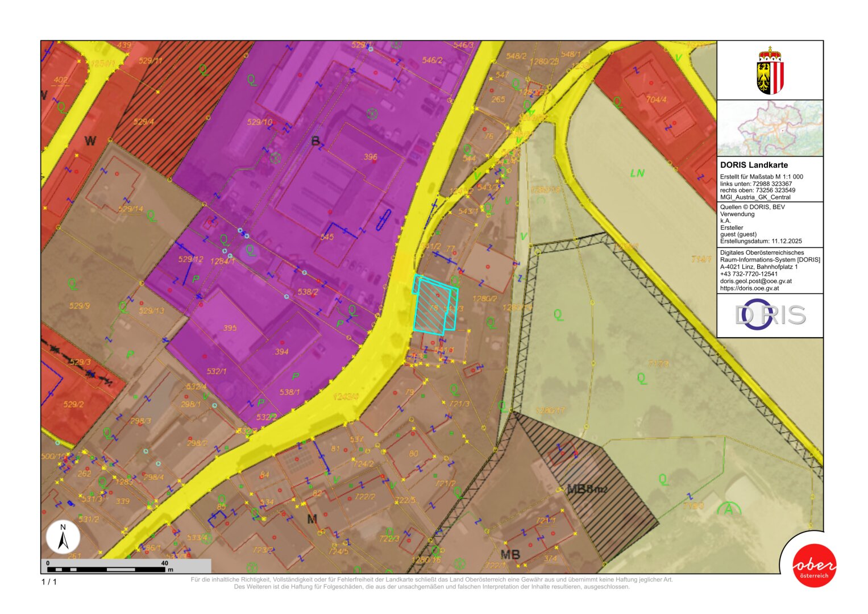The image size is (868, 614).
Task: Click the DORIS Landkarte title text
Action: coord(754,165)
